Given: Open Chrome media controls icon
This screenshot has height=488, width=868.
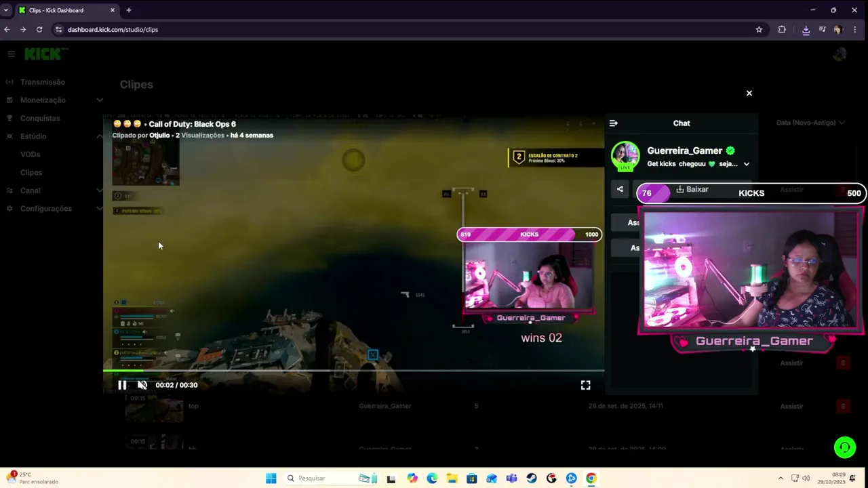Looking at the screenshot, I should (822, 30).
